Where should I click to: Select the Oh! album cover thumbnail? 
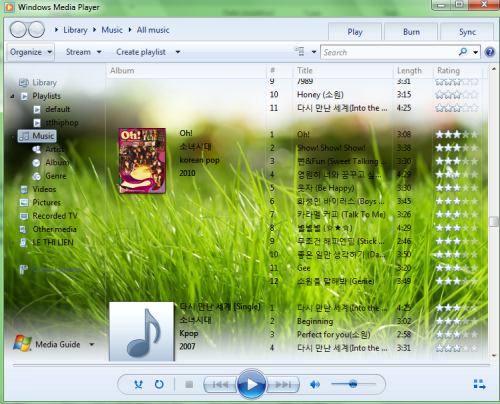coord(142,161)
